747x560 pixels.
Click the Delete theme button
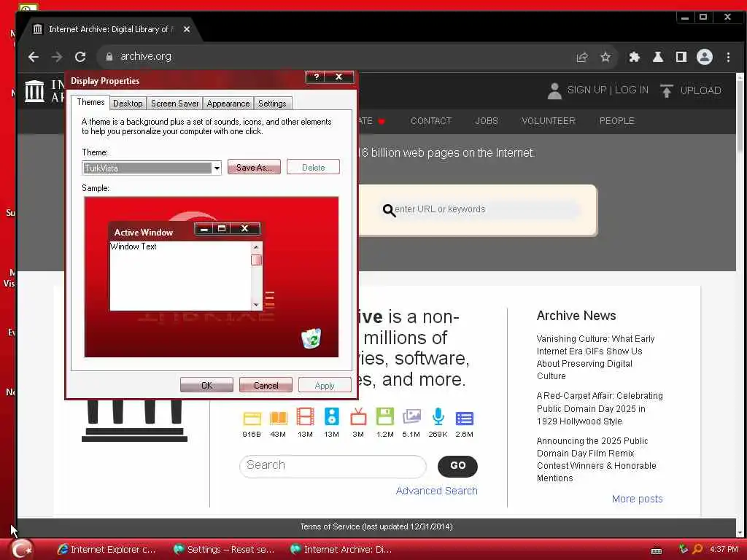(x=313, y=167)
